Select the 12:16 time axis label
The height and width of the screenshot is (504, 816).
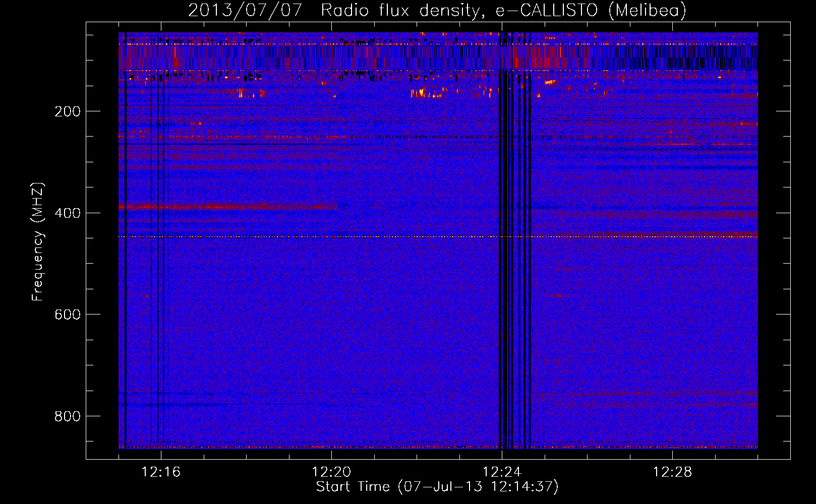[x=161, y=472]
